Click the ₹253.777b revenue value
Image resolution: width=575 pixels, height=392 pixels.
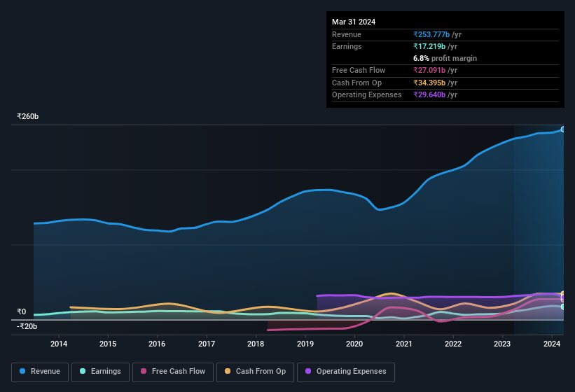pyautogui.click(x=431, y=34)
